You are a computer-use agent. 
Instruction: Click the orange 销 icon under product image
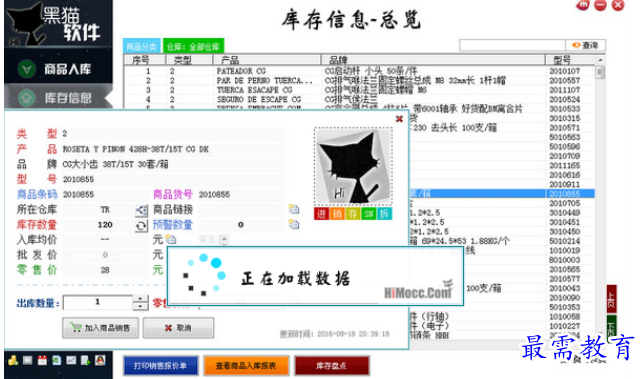[x=337, y=214]
